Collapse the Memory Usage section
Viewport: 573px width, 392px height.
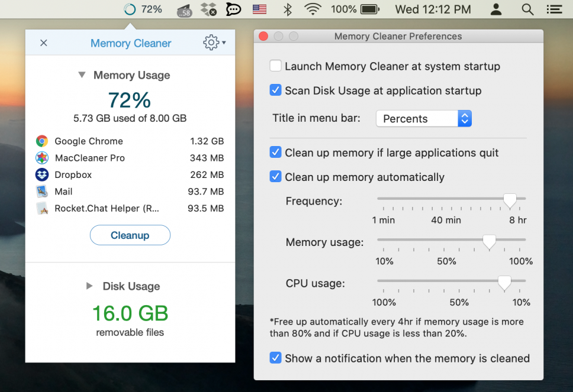82,75
